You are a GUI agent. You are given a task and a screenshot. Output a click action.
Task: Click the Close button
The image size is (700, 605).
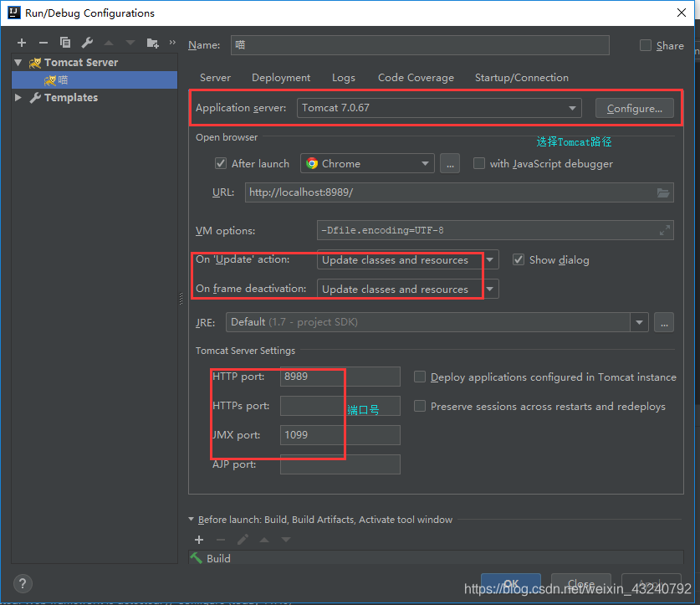pos(580,583)
